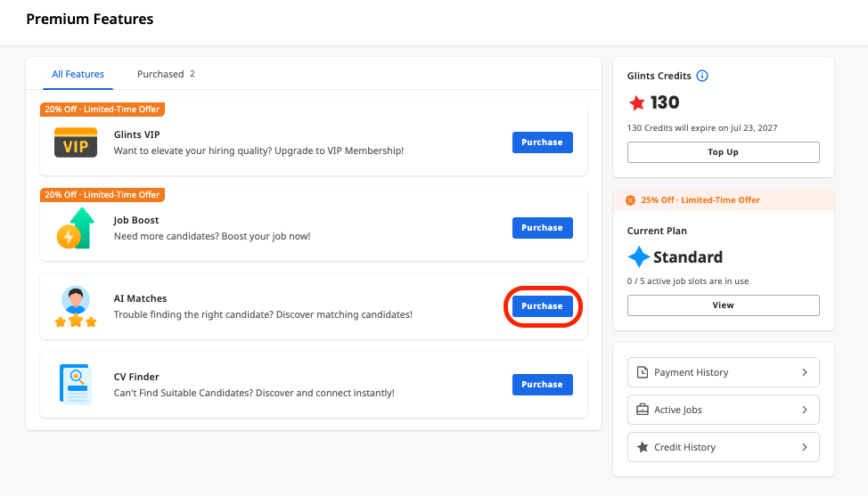This screenshot has height=496, width=868.
Task: Expand the Credit History chevron
Action: coord(805,447)
